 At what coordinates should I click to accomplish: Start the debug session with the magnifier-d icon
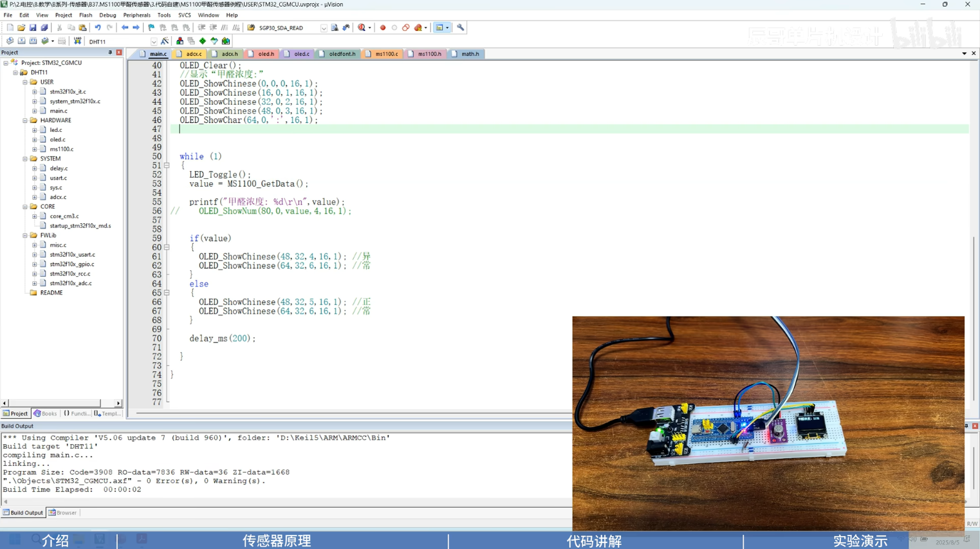362,28
